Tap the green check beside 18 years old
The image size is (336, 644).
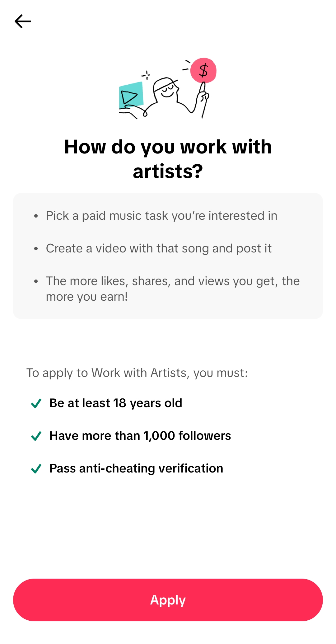(36, 403)
